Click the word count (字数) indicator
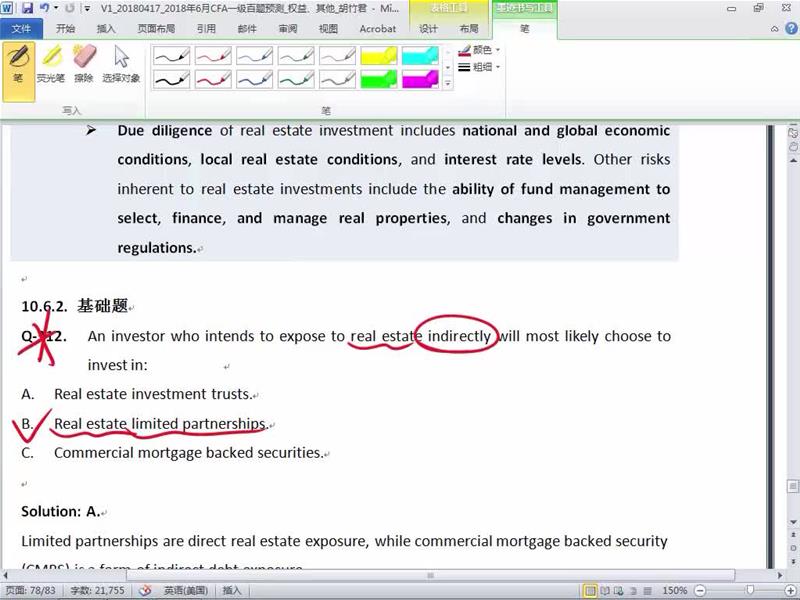 (x=97, y=591)
